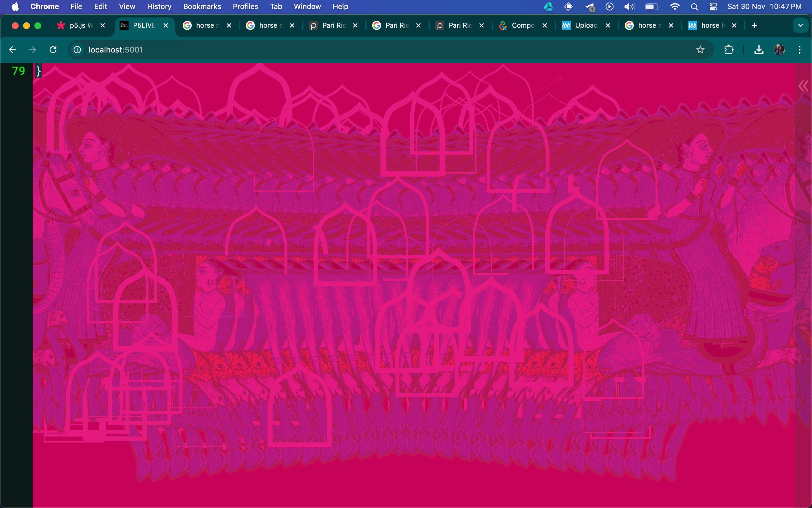Open the Edit menu

(x=100, y=6)
